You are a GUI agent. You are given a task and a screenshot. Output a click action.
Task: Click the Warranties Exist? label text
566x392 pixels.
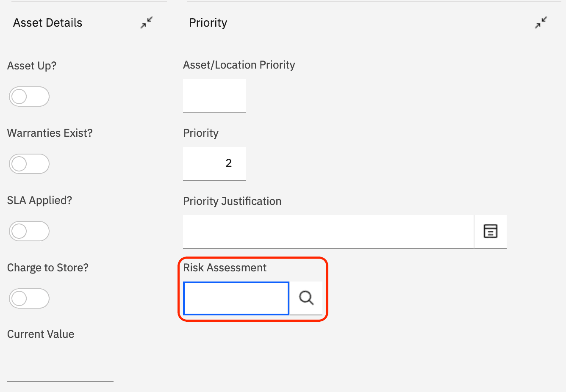pos(50,133)
